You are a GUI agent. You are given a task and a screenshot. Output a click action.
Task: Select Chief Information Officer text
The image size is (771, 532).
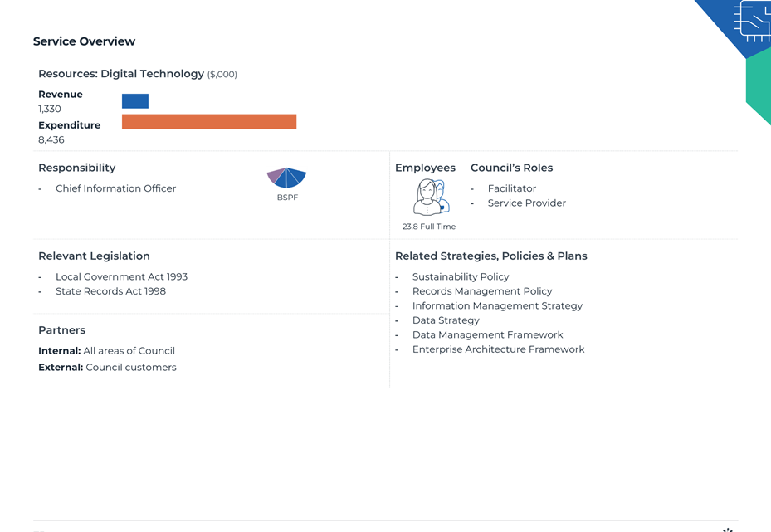point(115,188)
